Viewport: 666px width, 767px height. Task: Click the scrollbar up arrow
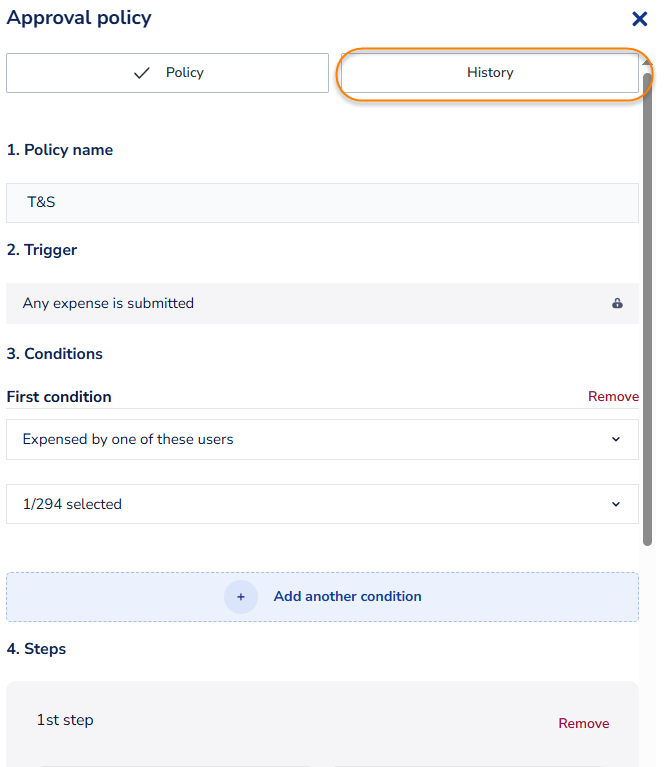coord(647,63)
